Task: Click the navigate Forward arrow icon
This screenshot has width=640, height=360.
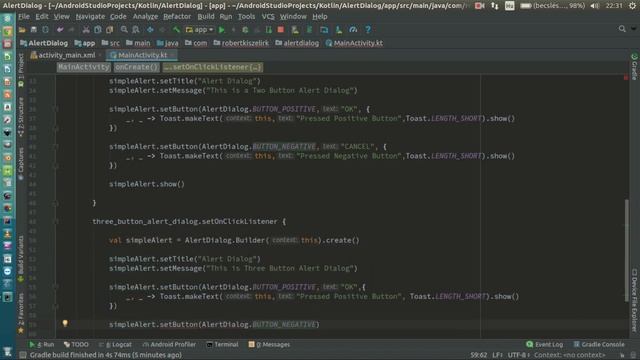Action: [x=162, y=29]
